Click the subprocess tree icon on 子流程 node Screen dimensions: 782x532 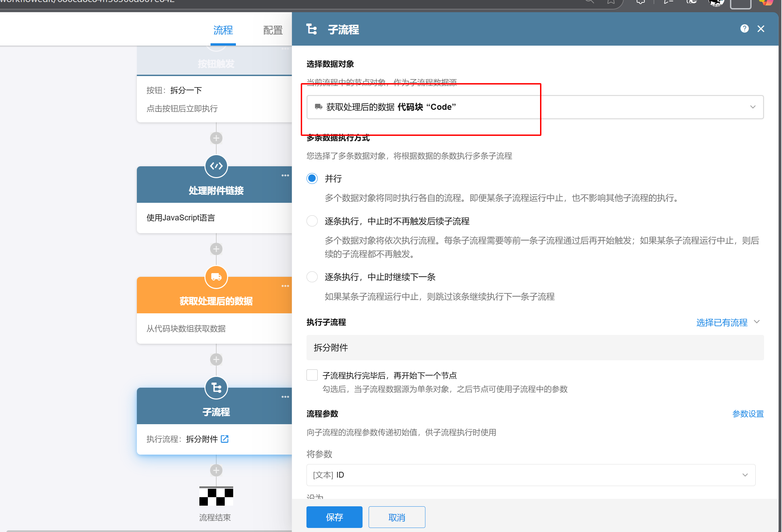[216, 388]
